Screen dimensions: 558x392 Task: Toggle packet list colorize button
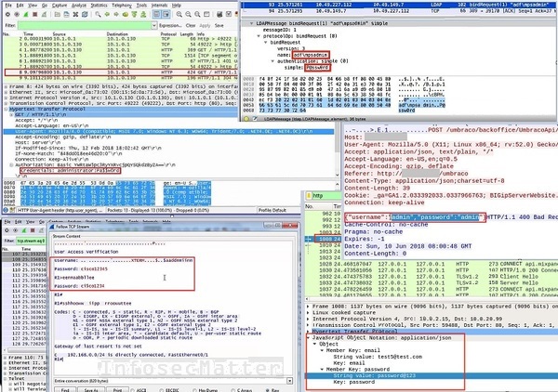pyautogui.click(x=156, y=14)
